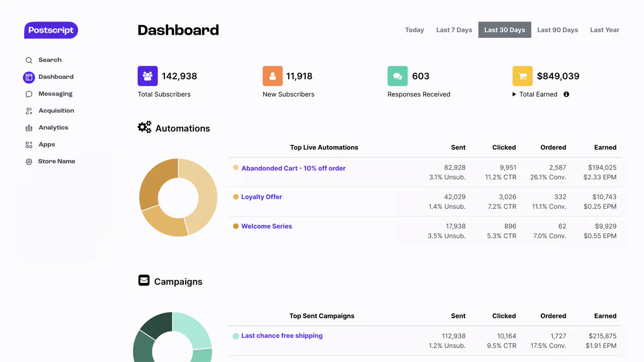Open Messaging via its speech bubble icon
The image size is (644, 362).
pyautogui.click(x=29, y=94)
